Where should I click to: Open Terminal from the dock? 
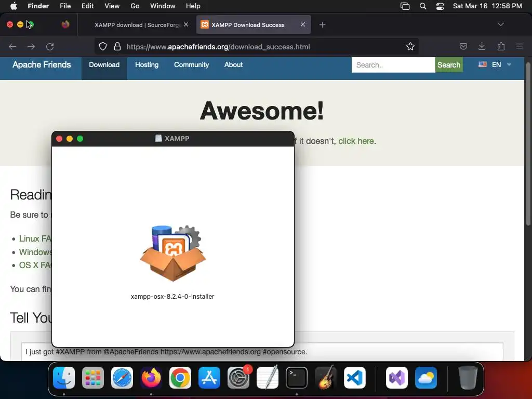click(x=297, y=378)
